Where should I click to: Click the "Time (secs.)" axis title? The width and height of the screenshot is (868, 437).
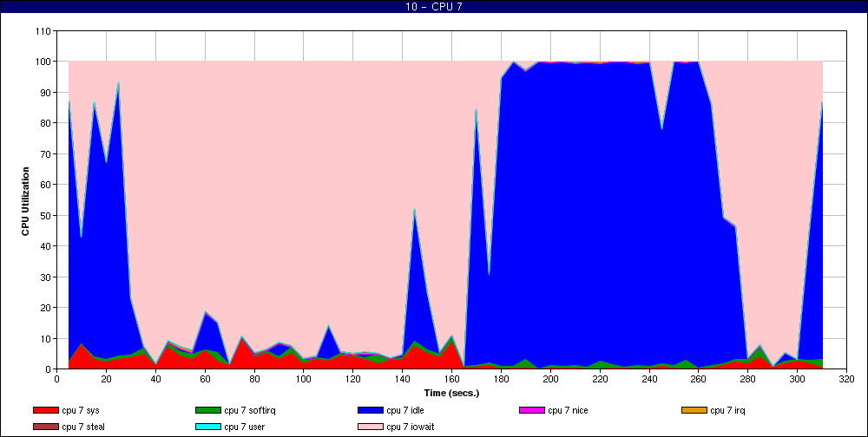tap(451, 393)
